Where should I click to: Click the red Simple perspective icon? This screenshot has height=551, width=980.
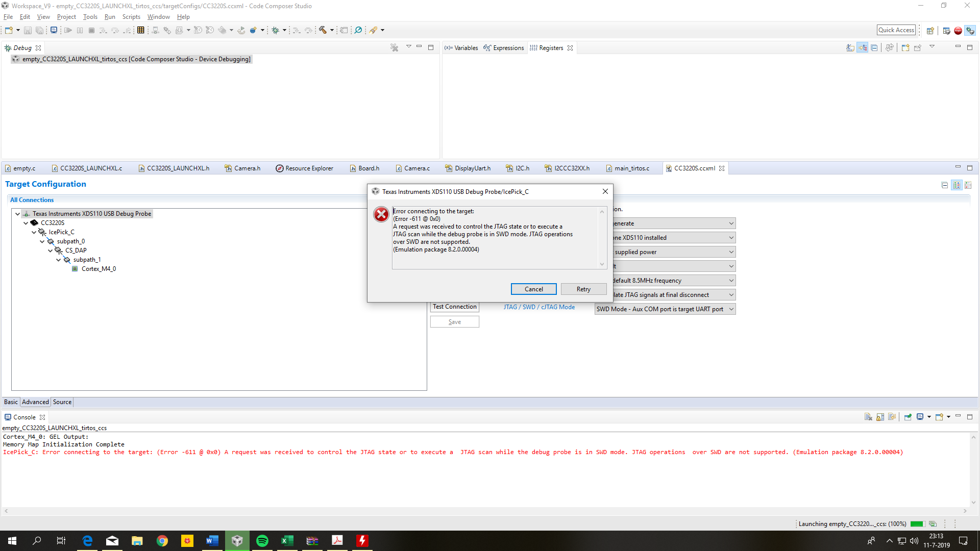coord(958,31)
